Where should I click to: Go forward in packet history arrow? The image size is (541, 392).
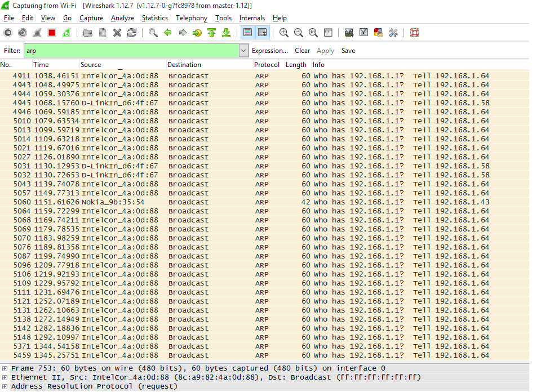[x=183, y=33]
